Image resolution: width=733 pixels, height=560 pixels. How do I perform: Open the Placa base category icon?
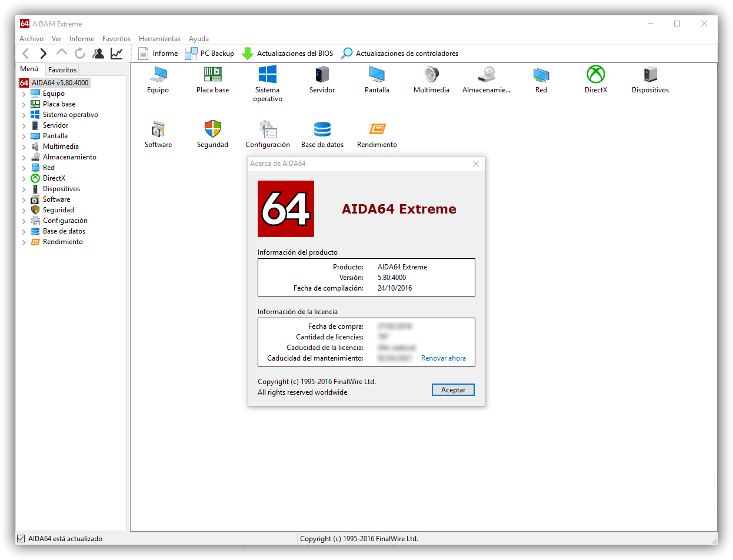(x=212, y=74)
